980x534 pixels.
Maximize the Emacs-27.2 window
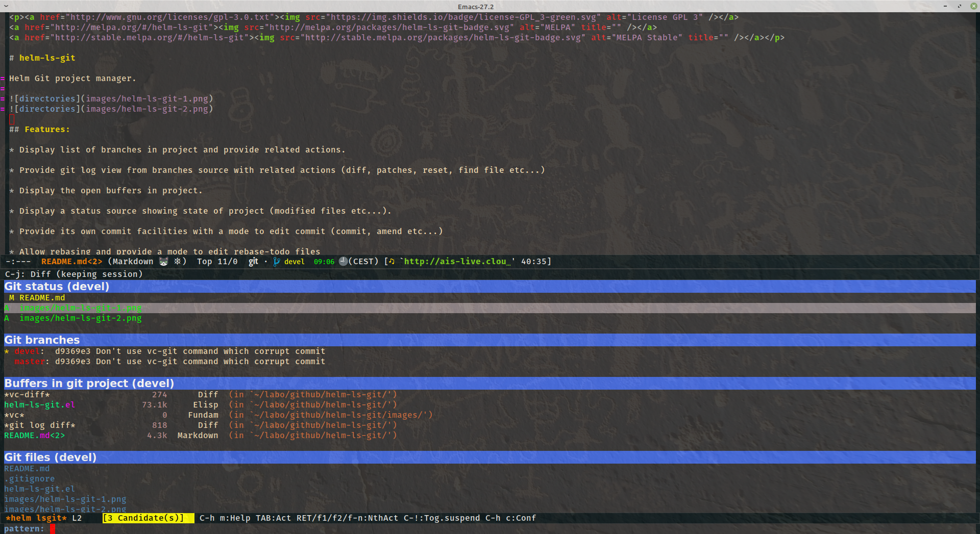(960, 7)
